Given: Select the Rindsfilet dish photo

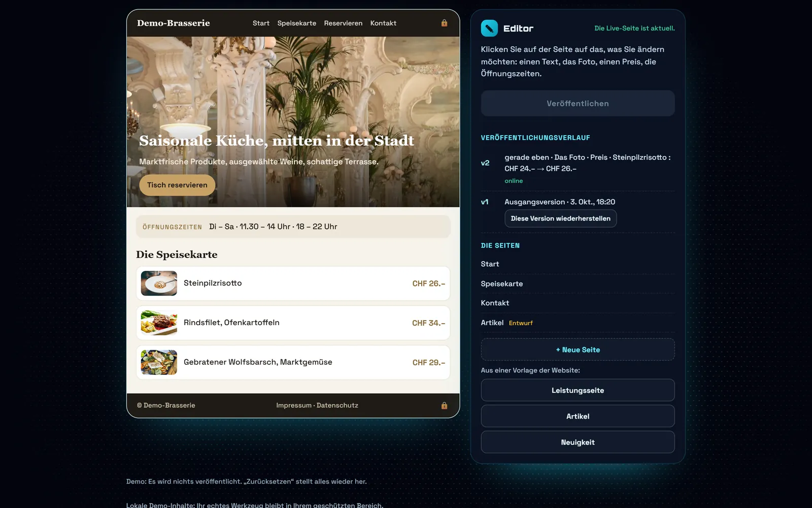Looking at the screenshot, I should click(x=159, y=323).
